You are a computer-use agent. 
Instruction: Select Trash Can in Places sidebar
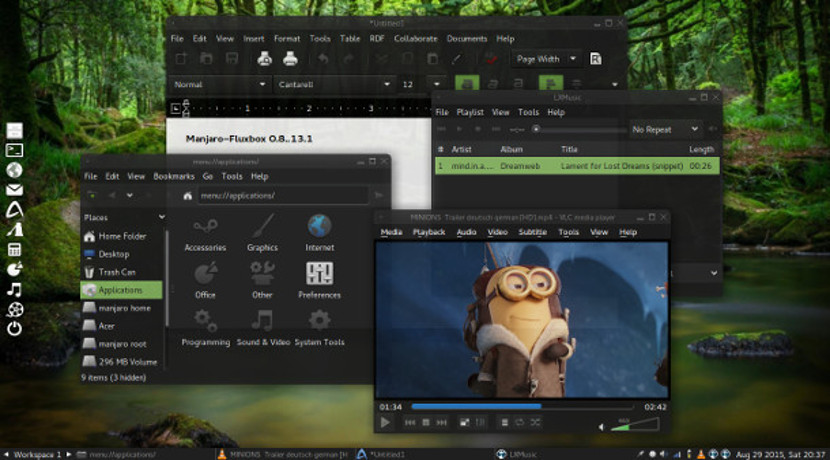point(117,271)
